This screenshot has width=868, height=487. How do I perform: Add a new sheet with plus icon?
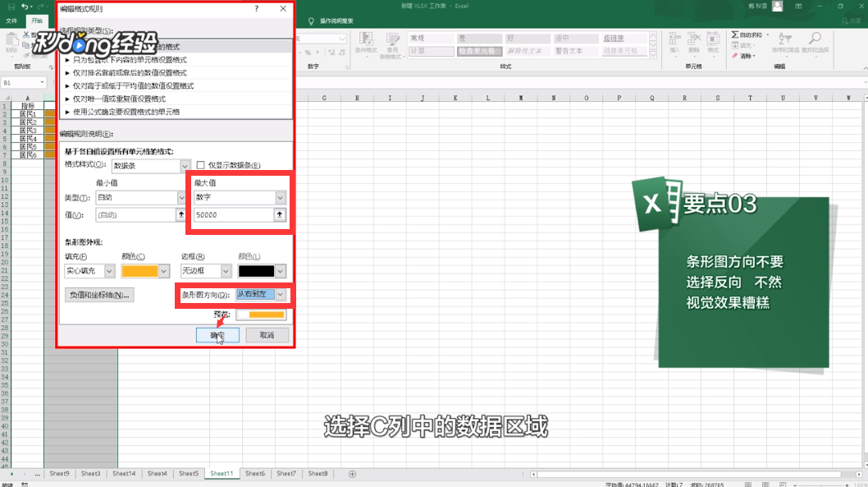point(352,474)
